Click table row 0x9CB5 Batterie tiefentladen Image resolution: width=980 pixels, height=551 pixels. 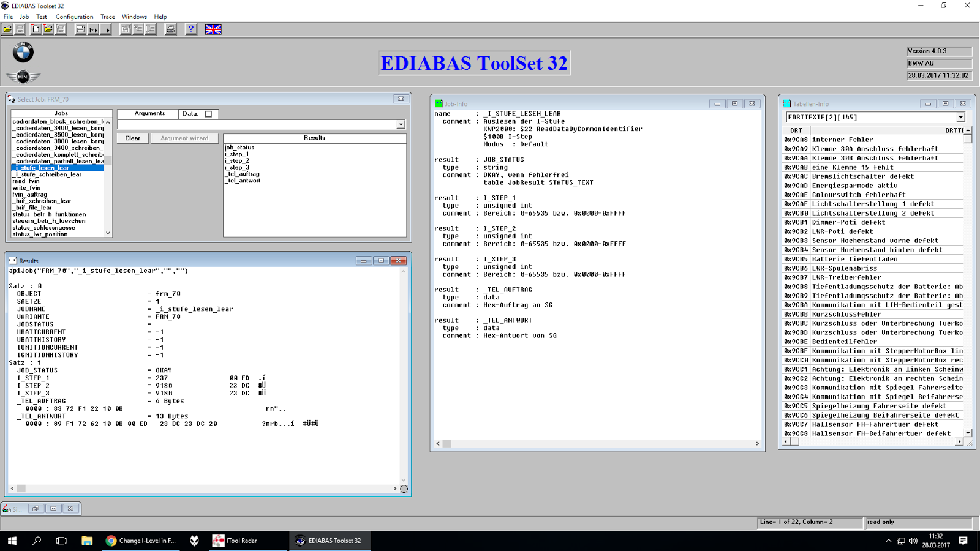coord(873,259)
